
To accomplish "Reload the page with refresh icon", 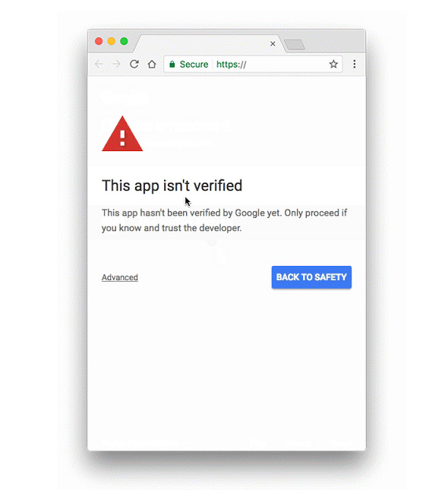I will tap(134, 64).
